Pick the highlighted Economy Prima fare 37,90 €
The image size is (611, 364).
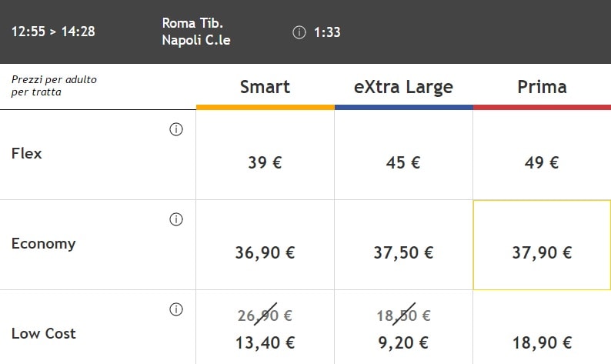542,245
